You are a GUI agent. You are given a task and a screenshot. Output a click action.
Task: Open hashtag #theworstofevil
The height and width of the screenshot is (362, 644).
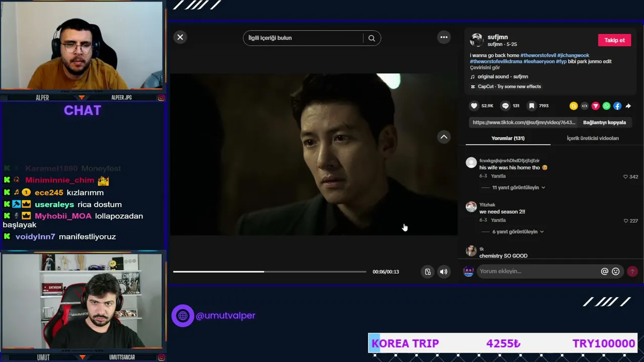[x=538, y=55]
